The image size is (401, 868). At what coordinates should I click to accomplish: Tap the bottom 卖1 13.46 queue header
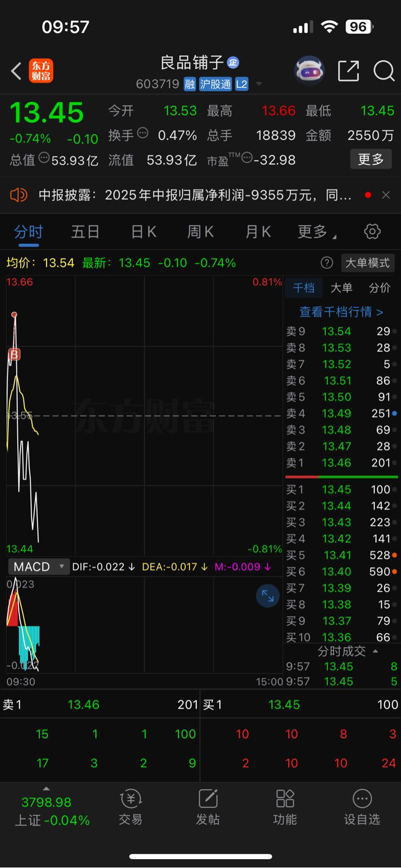[x=100, y=705]
